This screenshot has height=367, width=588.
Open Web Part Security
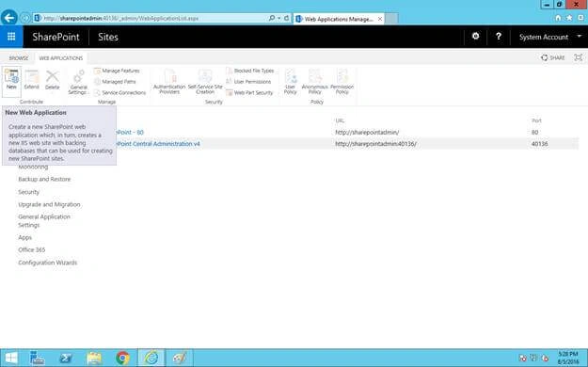click(x=249, y=92)
